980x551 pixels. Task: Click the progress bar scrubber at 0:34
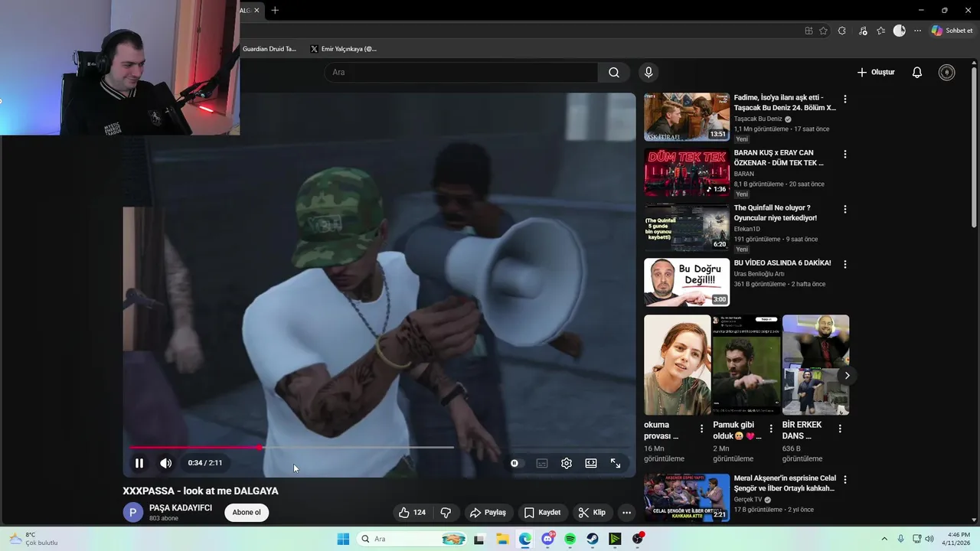[260, 447]
